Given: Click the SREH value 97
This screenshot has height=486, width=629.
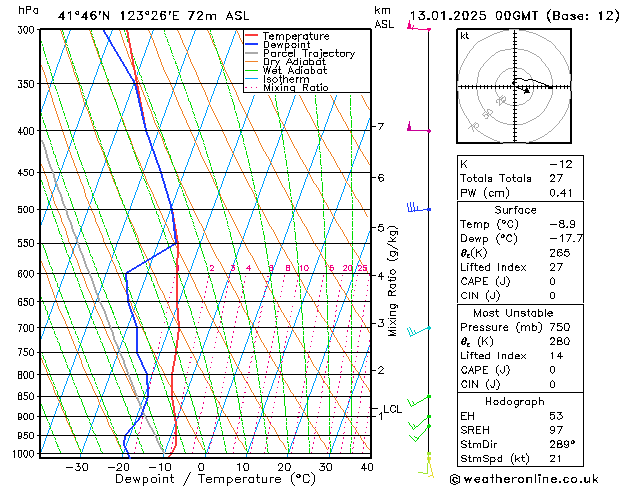Looking at the screenshot, I should tap(556, 430).
